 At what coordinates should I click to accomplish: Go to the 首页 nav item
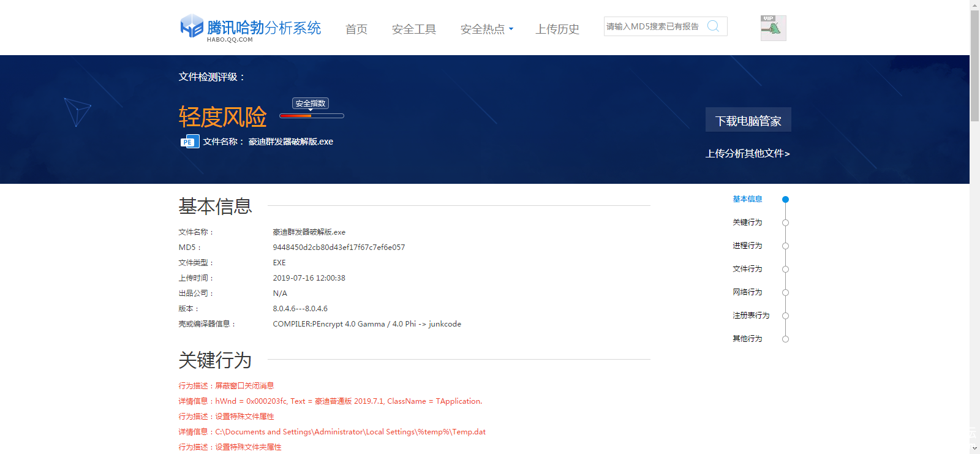point(356,29)
